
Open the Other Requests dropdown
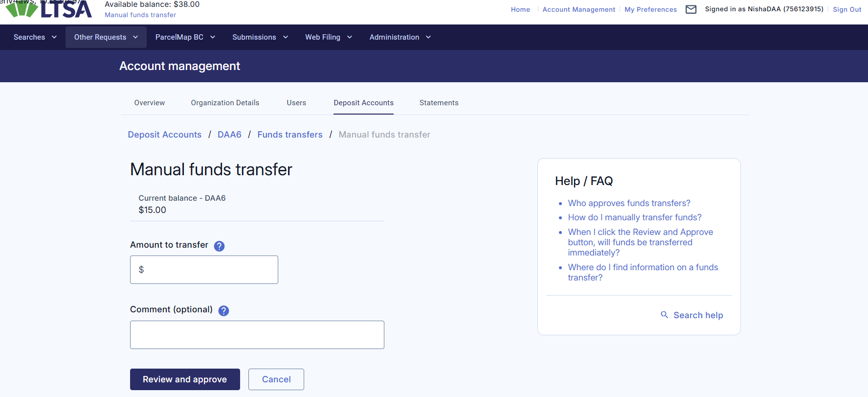point(106,37)
